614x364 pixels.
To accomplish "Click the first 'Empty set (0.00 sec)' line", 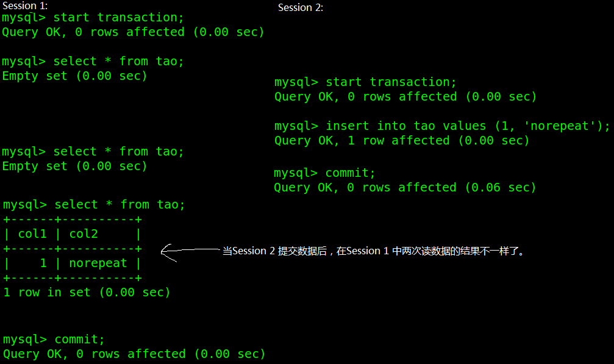I will click(74, 76).
